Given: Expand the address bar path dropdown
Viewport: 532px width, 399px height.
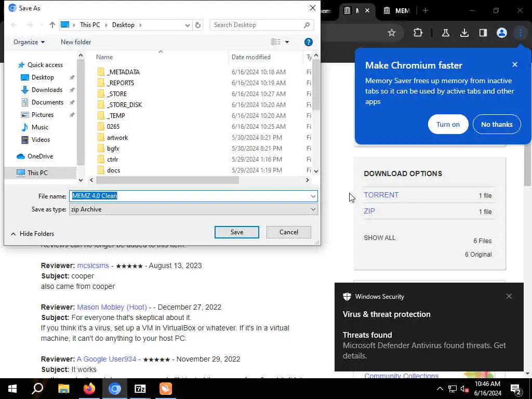Looking at the screenshot, I should [x=187, y=25].
